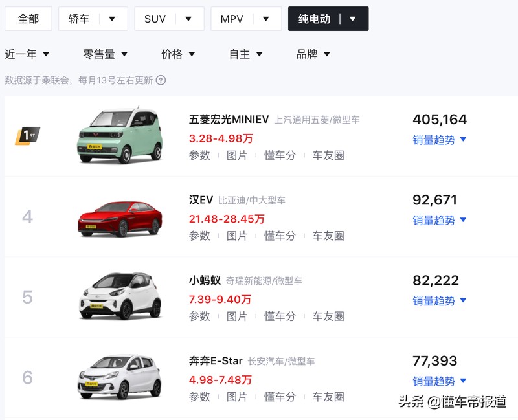The image size is (518, 420).
Task: View 图片 for 小蚂蚁
Action: [237, 316]
